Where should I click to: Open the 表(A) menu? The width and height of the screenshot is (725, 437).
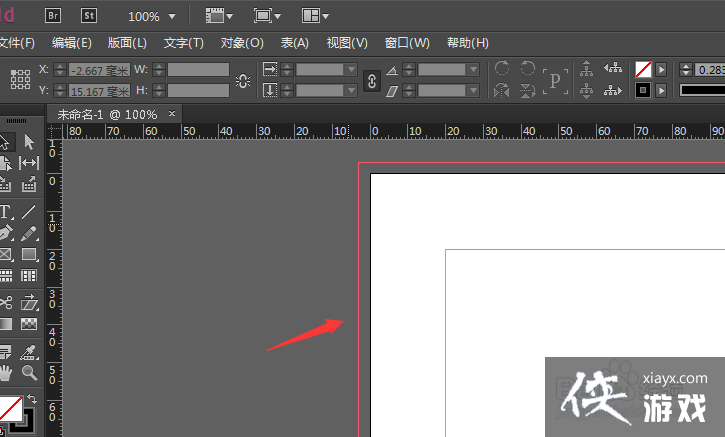[295, 43]
